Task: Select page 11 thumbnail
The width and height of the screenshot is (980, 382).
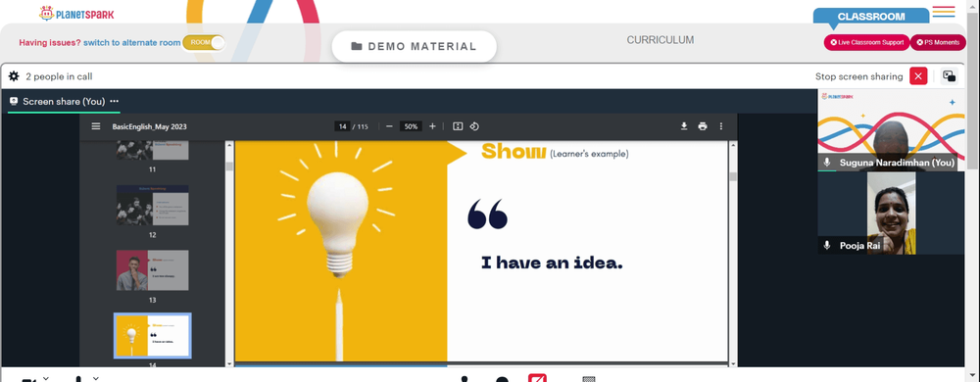Action: (x=153, y=151)
